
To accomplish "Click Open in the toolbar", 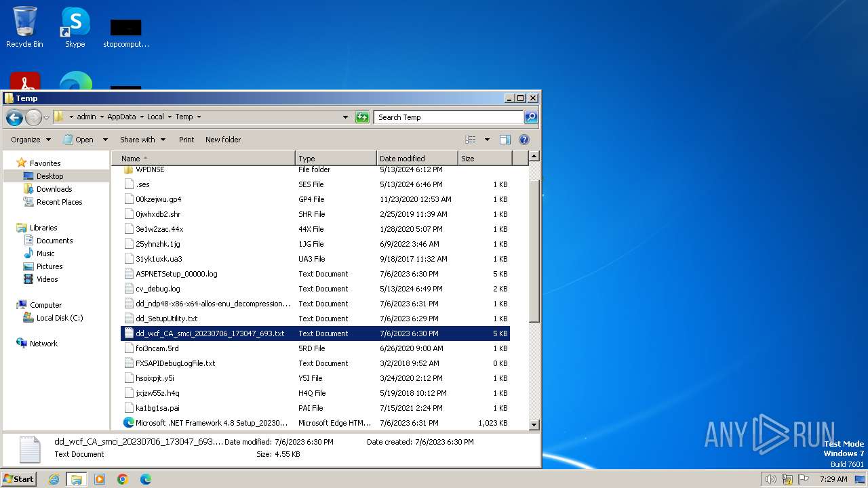I will coord(79,140).
